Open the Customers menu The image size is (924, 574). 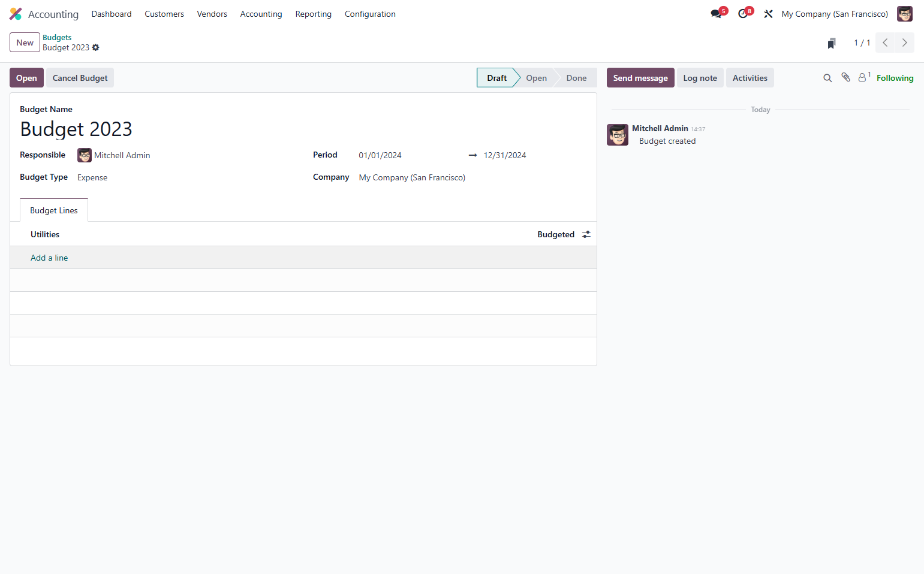tap(164, 14)
